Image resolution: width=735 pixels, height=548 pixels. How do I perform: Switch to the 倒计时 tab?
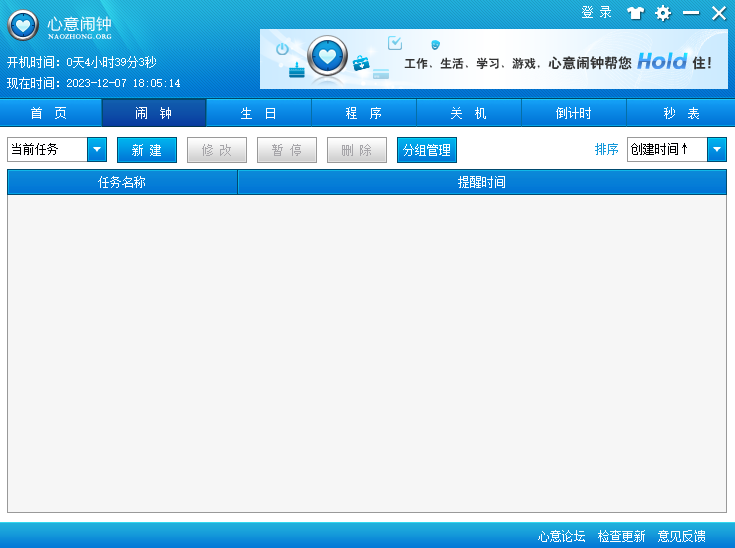(x=574, y=113)
